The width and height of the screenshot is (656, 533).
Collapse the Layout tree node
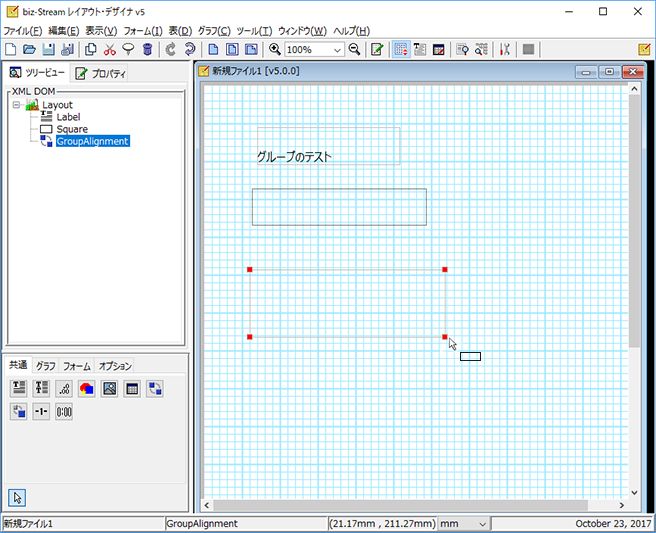click(17, 105)
